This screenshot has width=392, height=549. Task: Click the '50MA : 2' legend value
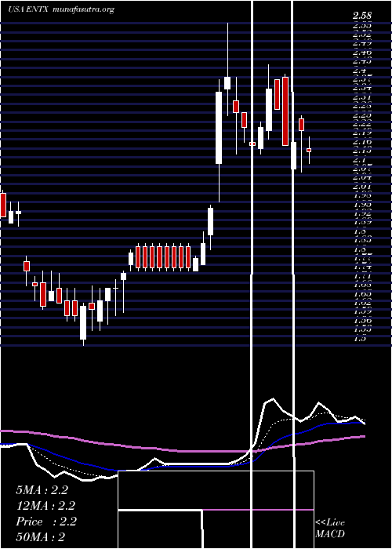point(40,537)
